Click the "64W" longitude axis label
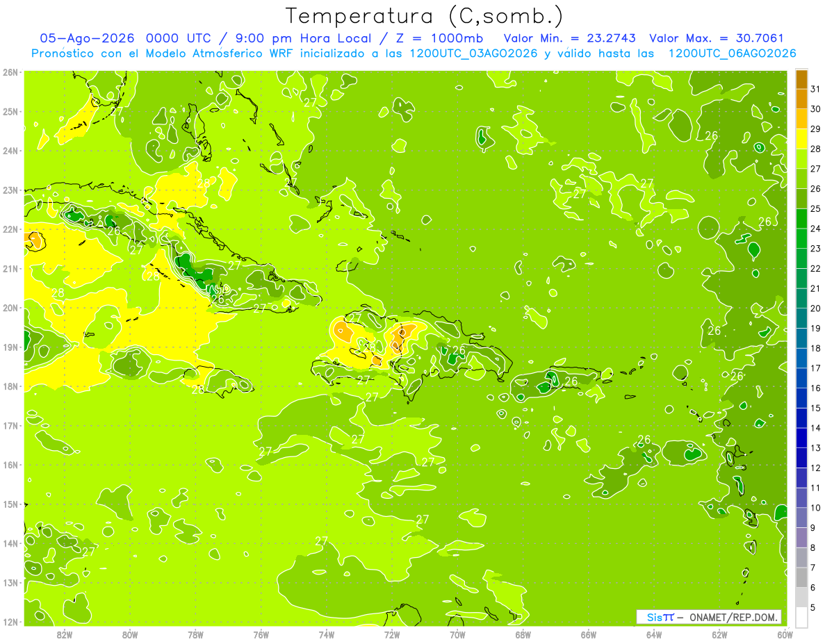 pos(654,634)
